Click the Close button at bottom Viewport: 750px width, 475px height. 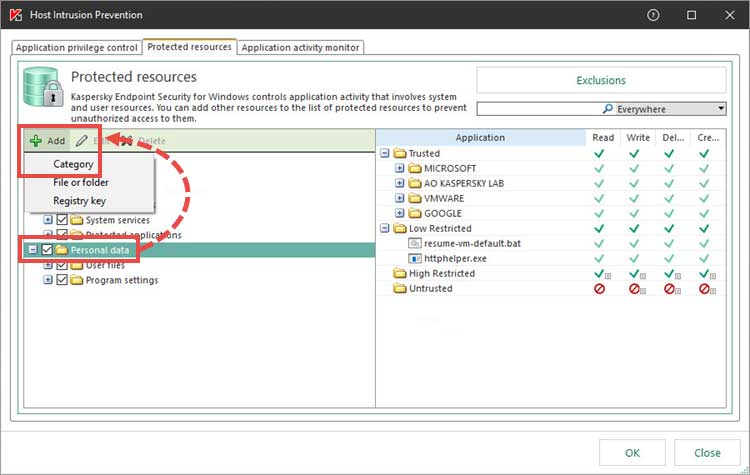pos(707,453)
